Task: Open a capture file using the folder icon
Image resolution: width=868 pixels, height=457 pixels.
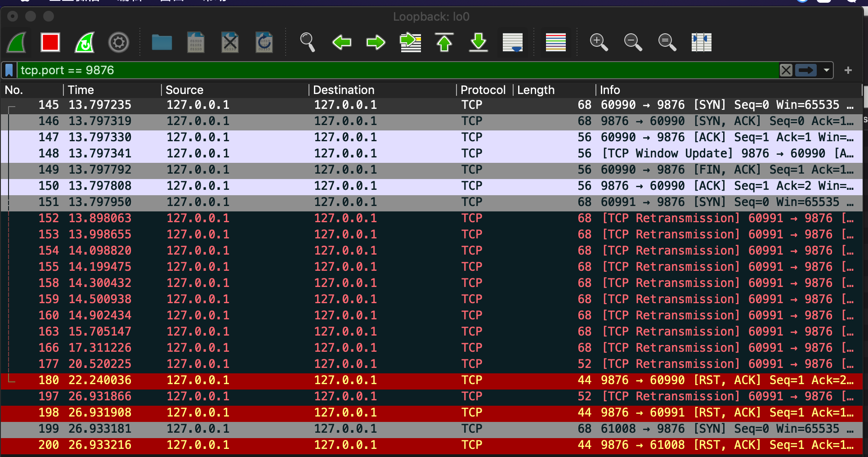Action: 162,43
